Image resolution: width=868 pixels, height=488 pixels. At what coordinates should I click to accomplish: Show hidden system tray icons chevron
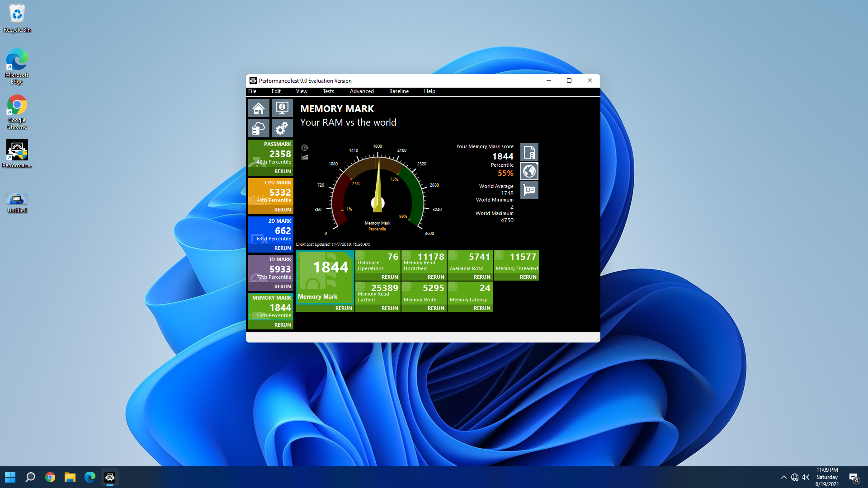point(783,477)
